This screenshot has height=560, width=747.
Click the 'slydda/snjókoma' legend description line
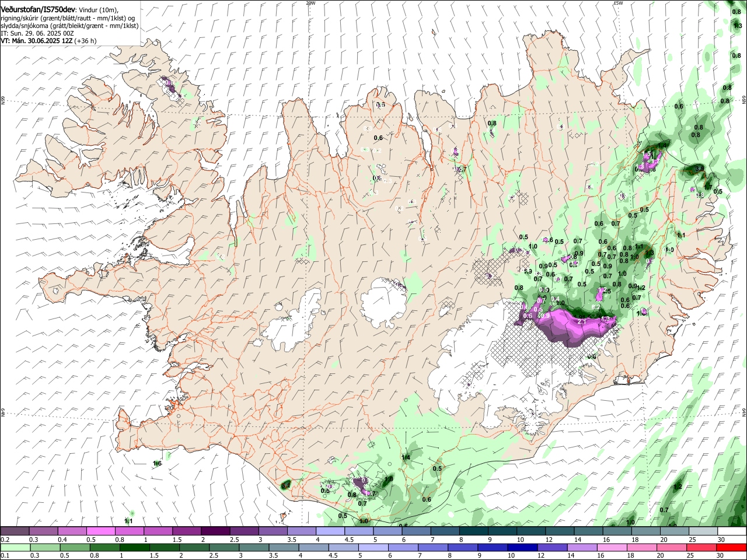(69, 26)
